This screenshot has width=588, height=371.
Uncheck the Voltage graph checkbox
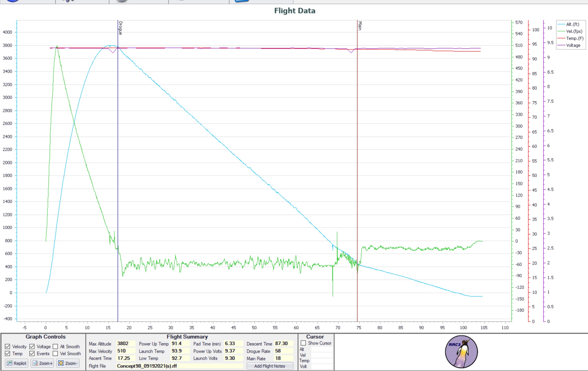click(32, 346)
